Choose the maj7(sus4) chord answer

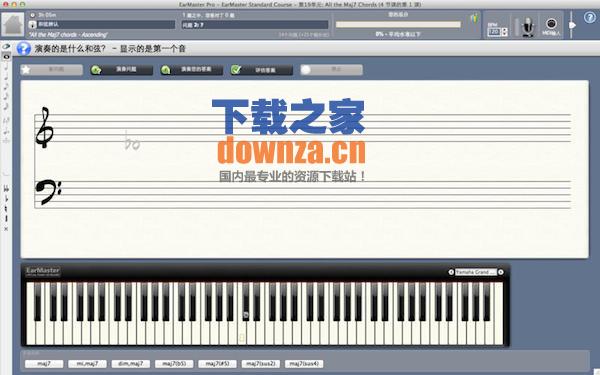[304, 364]
